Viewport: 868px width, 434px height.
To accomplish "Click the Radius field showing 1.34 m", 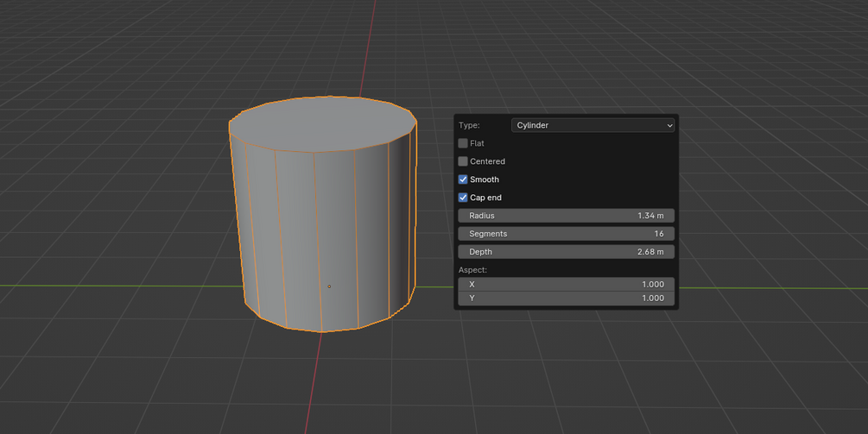I will coord(567,216).
